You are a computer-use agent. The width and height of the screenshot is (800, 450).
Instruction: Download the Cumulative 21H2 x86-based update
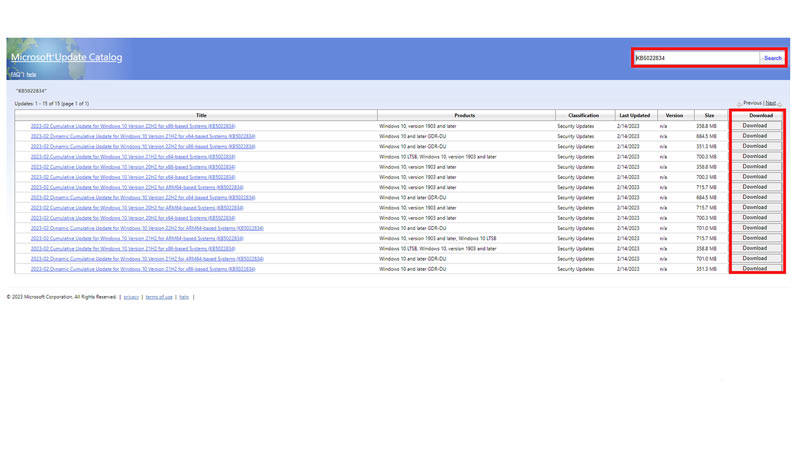coord(755,248)
